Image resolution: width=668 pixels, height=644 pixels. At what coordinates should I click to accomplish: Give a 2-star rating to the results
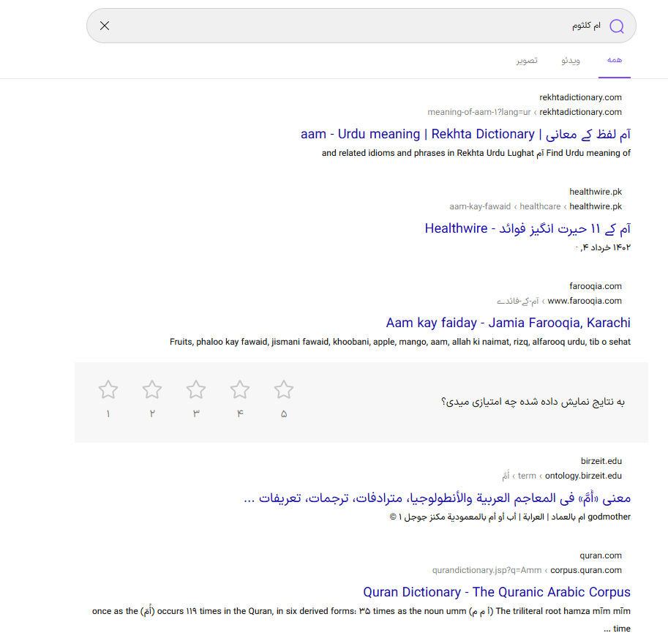151,389
